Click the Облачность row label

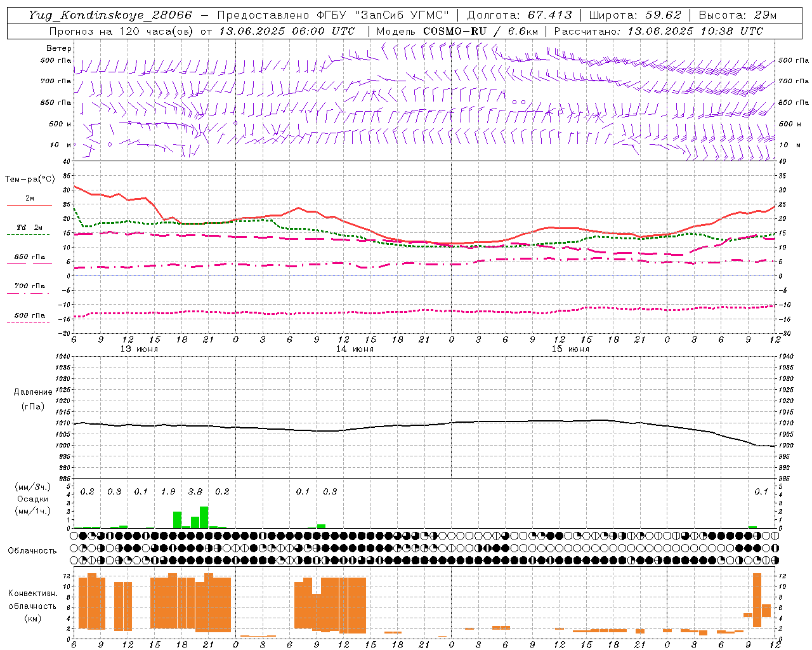[32, 551]
